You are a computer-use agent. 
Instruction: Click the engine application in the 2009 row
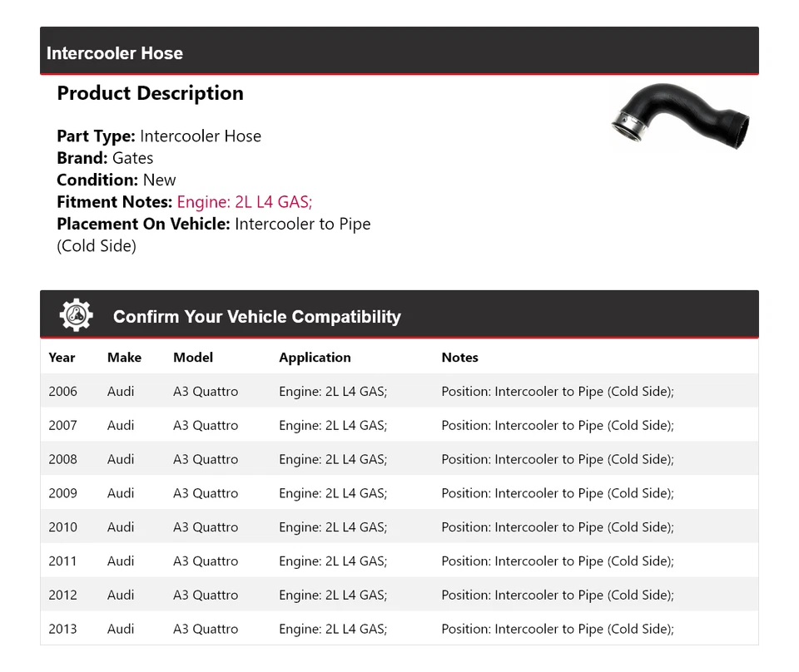tap(333, 493)
